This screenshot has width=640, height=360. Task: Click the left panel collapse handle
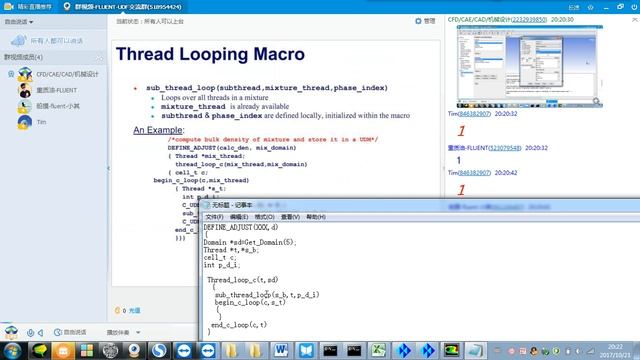(x=109, y=168)
